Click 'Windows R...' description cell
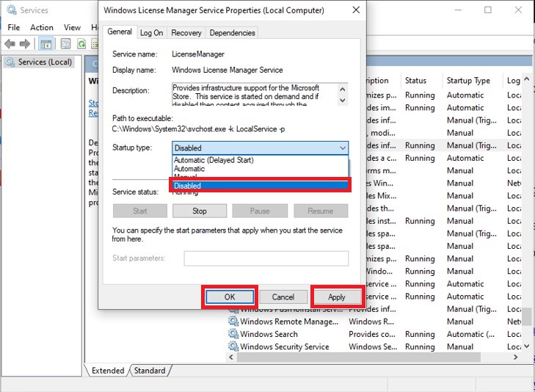Viewport: 535px width, 392px height. click(x=371, y=322)
